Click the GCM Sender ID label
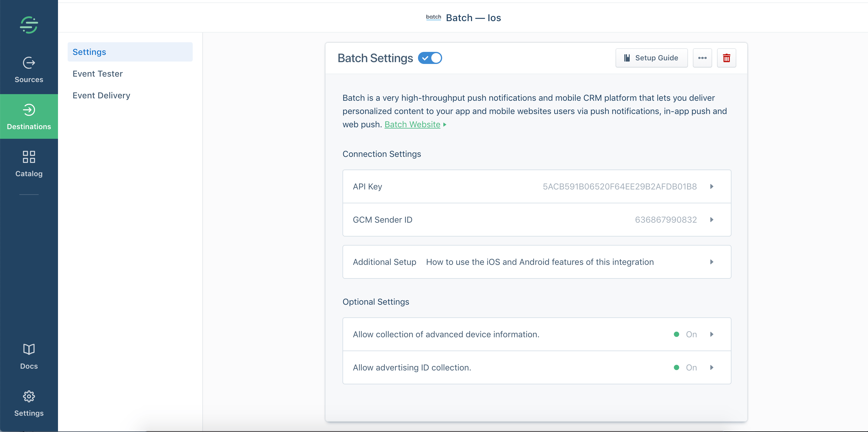The height and width of the screenshot is (432, 868). tap(382, 220)
